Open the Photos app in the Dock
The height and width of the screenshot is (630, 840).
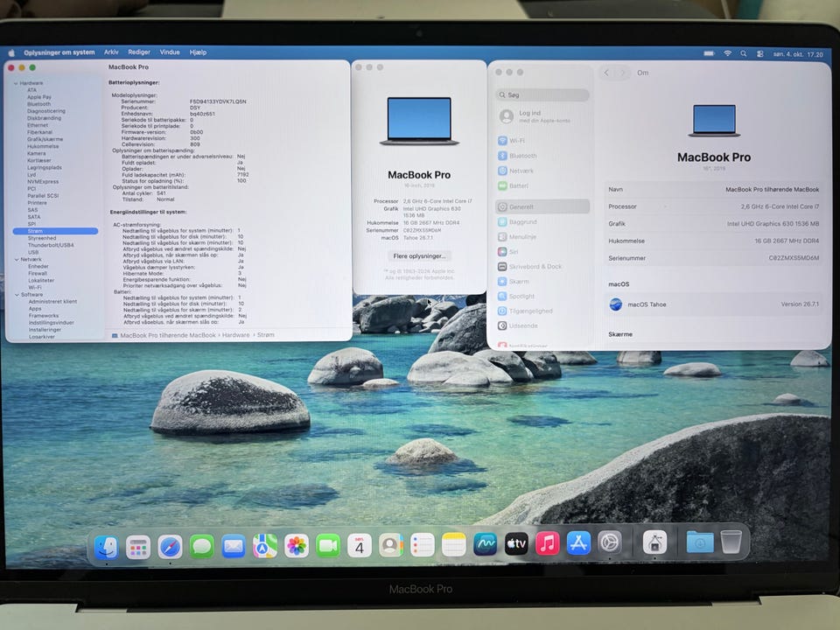click(x=297, y=546)
